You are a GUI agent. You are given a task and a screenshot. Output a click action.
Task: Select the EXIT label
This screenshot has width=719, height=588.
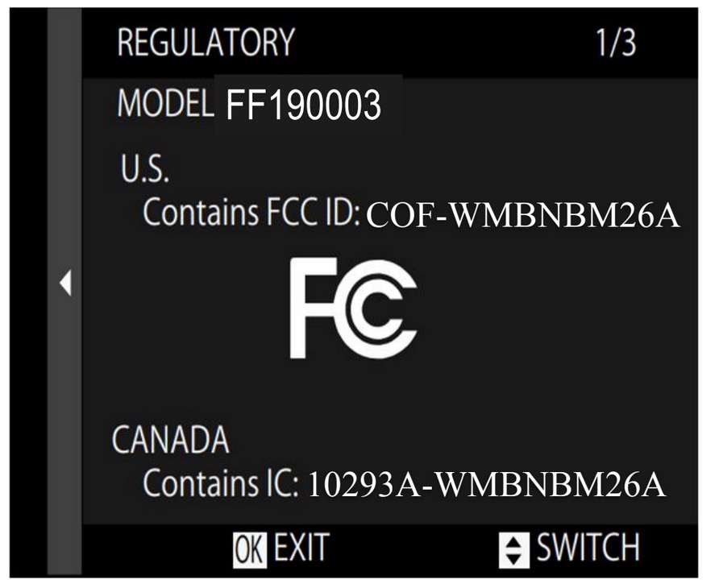(x=301, y=547)
